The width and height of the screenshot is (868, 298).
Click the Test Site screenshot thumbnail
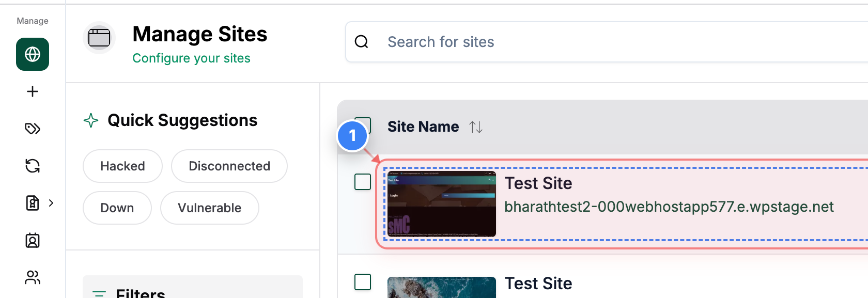[x=442, y=203]
